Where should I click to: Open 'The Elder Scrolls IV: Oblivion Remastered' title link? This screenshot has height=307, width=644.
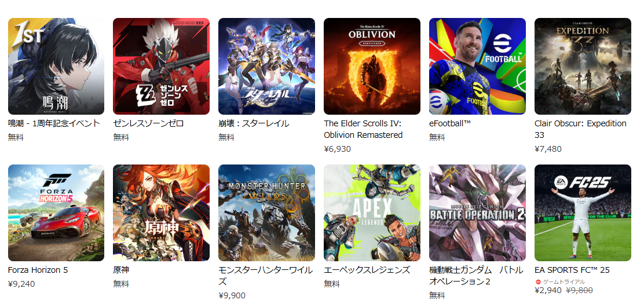tap(363, 129)
